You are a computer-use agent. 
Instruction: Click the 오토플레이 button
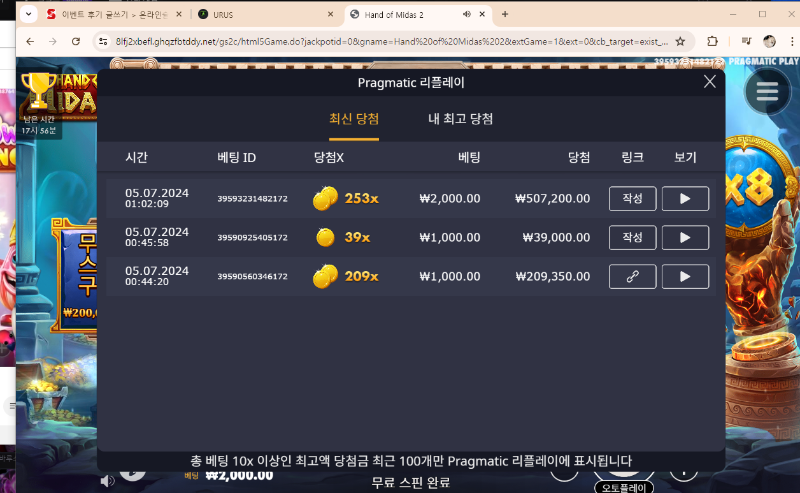point(623,487)
